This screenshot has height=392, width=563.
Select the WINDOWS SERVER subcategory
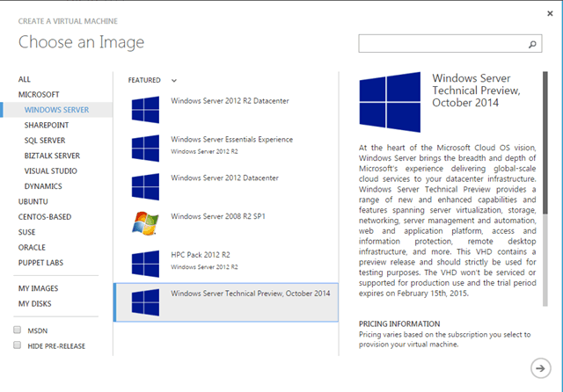click(x=56, y=110)
